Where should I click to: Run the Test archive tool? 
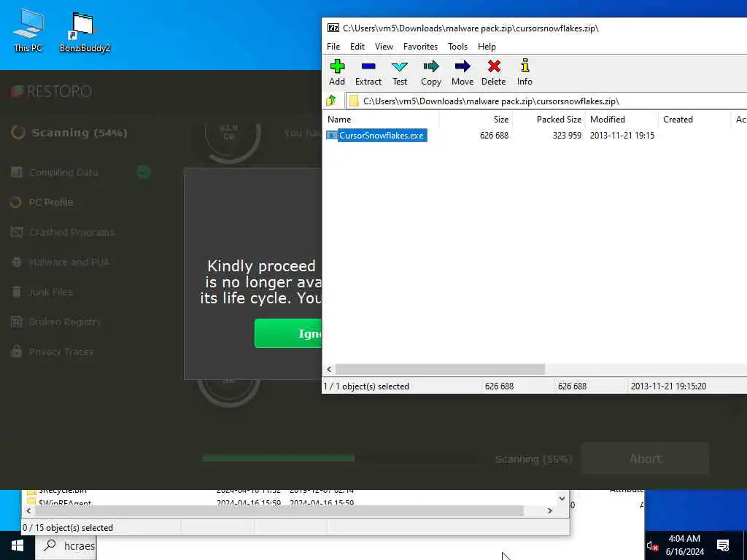coord(400,72)
